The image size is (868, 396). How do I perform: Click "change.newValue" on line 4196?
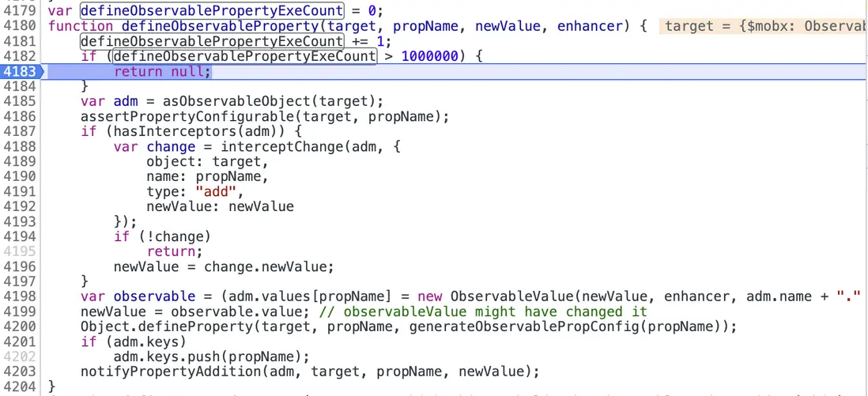click(x=265, y=266)
